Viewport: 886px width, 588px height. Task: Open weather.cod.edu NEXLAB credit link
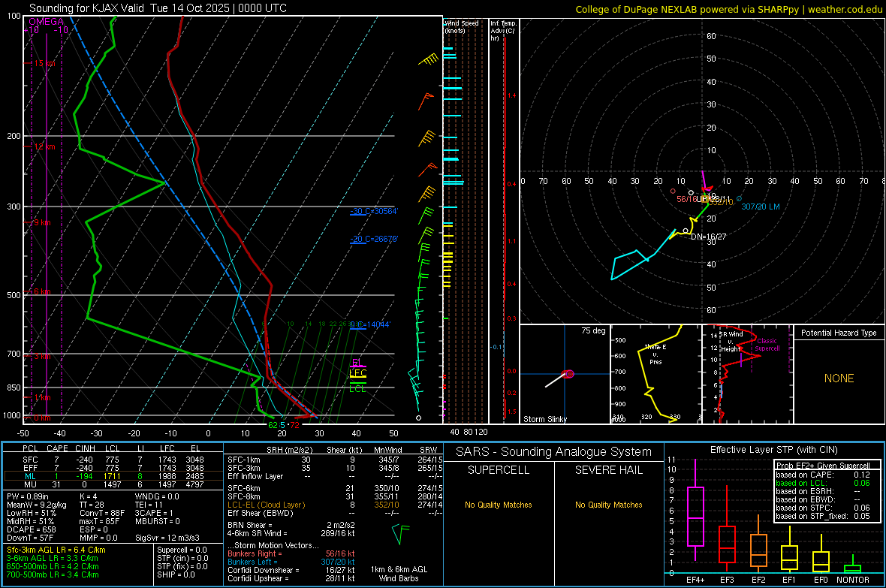(x=728, y=9)
